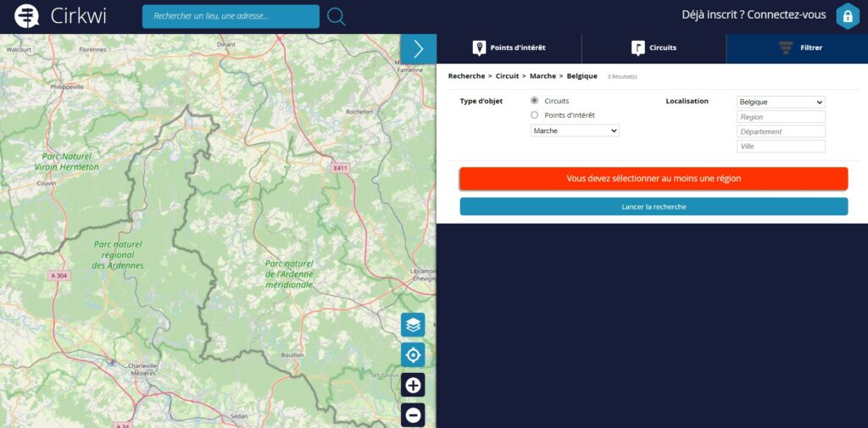Click Florennes on the map
This screenshot has width=868, height=428.
tap(92, 49)
